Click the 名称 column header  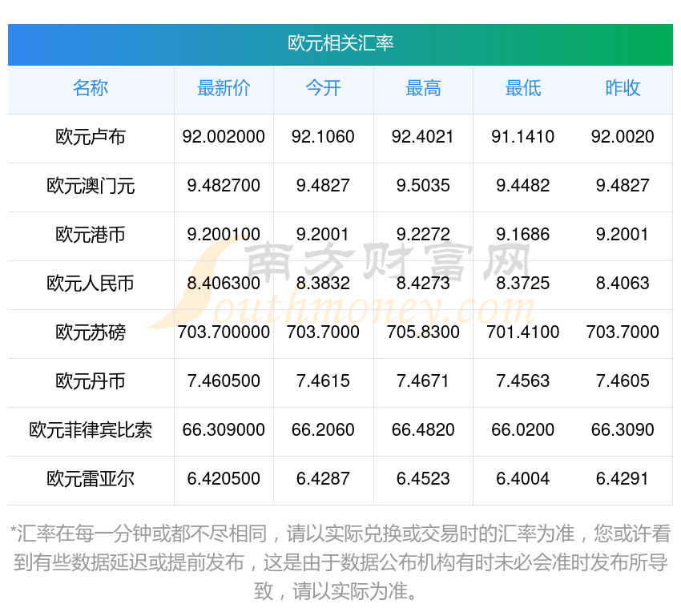[x=91, y=88]
